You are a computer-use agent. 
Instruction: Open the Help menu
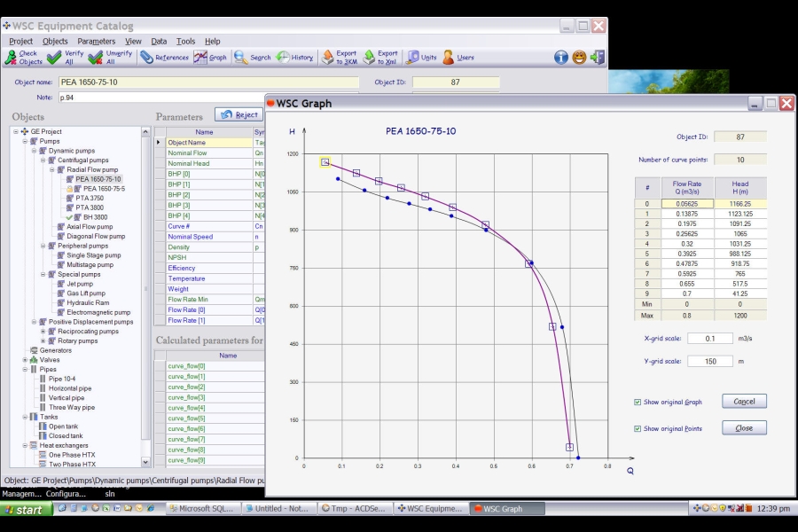coord(213,42)
